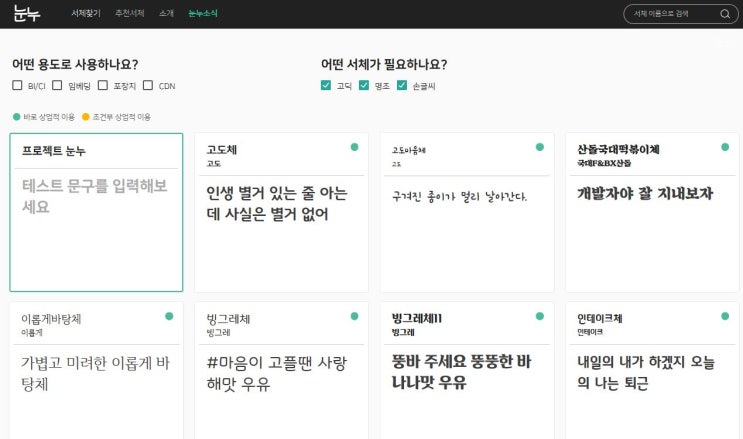Uncheck the 명조 font type checkbox
Viewport: 743px width, 439px height.
click(363, 85)
